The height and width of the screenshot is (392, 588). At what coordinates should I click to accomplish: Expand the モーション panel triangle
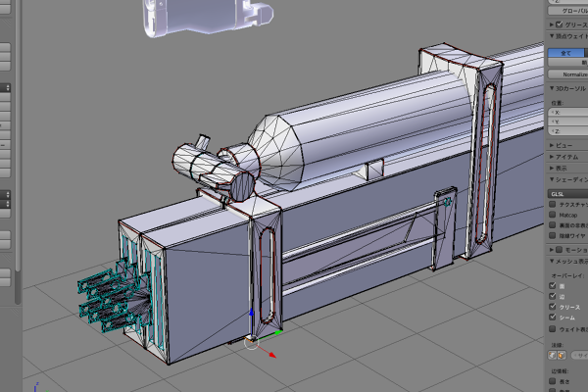(552, 250)
